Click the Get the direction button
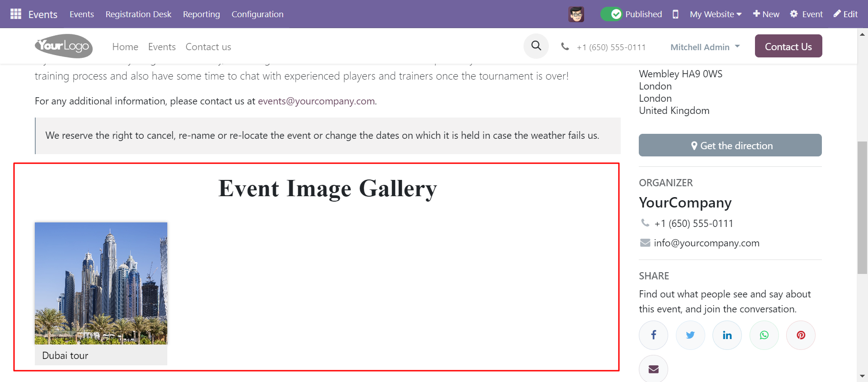 pos(730,145)
